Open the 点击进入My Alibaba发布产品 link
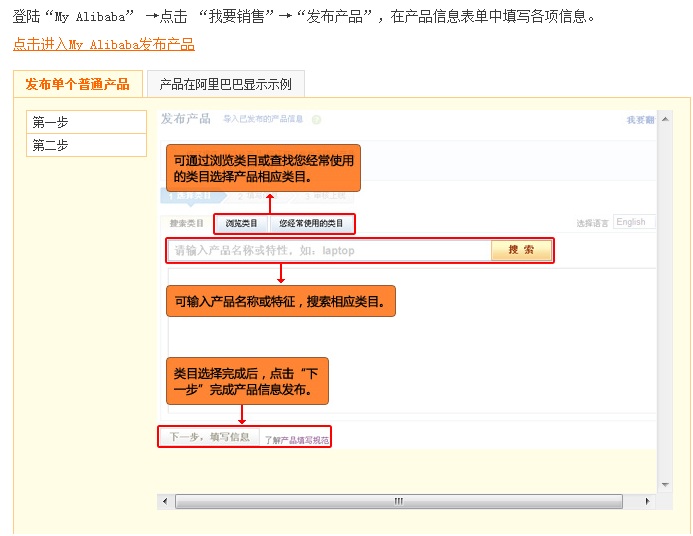Screen dimensions: 693x536 pos(104,44)
